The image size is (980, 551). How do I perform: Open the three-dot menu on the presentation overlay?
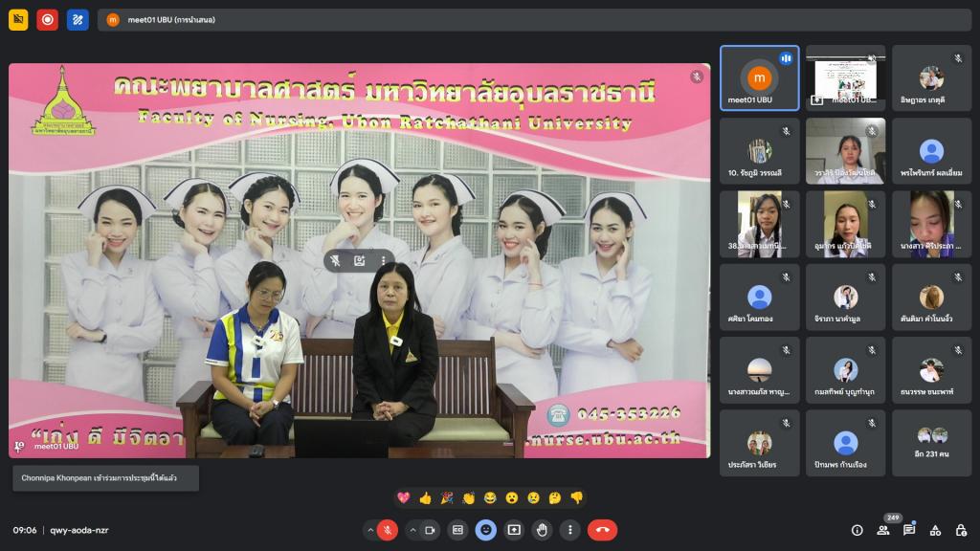(384, 260)
